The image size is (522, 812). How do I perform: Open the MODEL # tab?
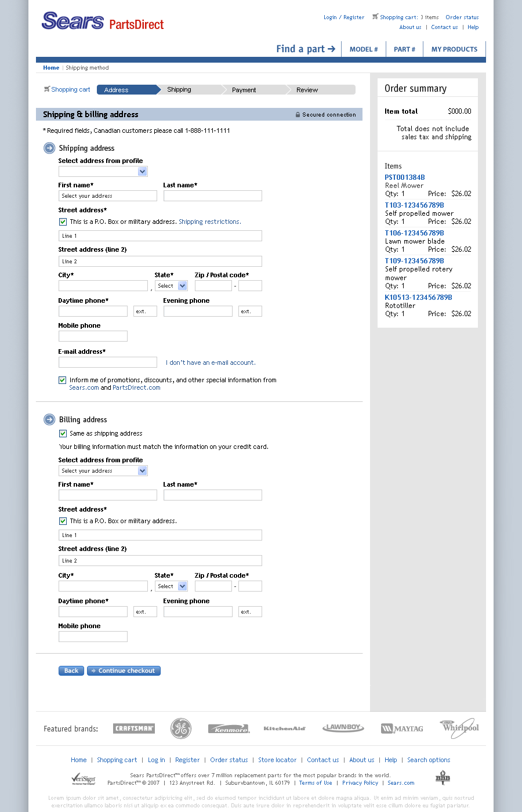[364, 49]
